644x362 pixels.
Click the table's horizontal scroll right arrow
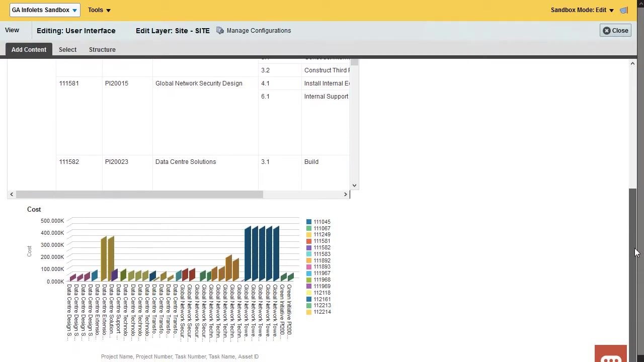pos(346,194)
